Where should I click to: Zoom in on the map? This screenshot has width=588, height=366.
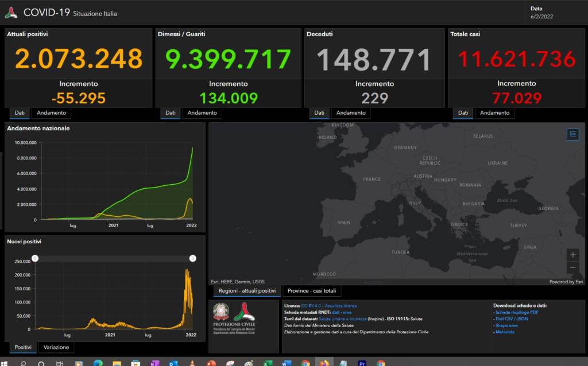click(x=572, y=254)
